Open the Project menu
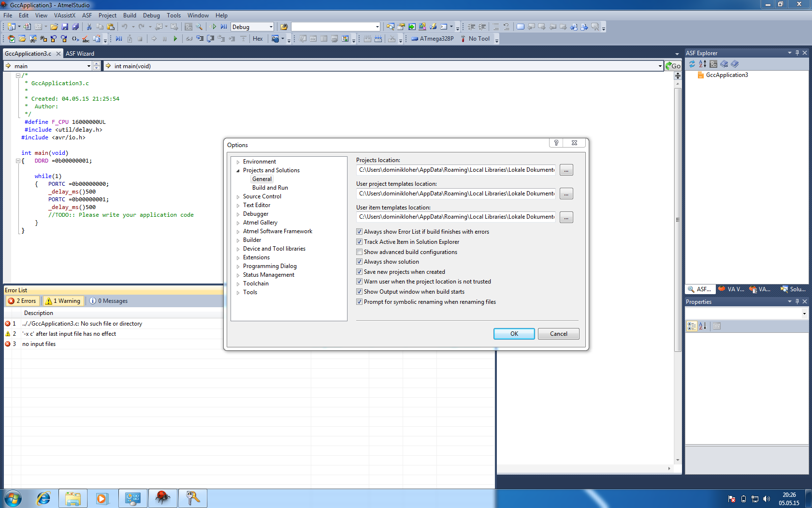812x508 pixels. click(107, 15)
